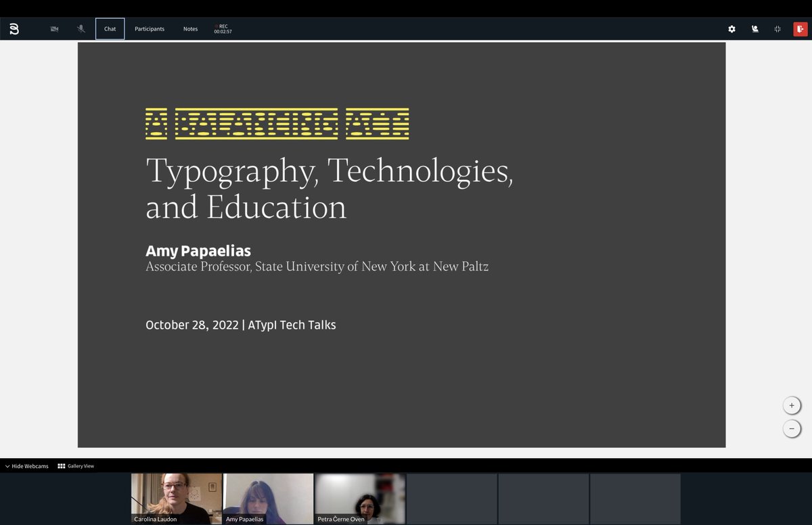Image resolution: width=812 pixels, height=525 pixels.
Task: Open the Chat tab
Action: [110, 28]
